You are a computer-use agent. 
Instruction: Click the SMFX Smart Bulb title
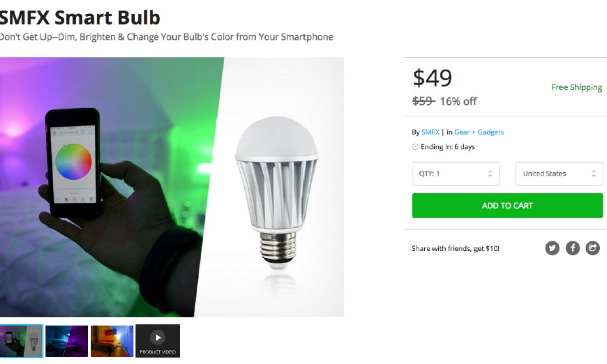click(79, 18)
